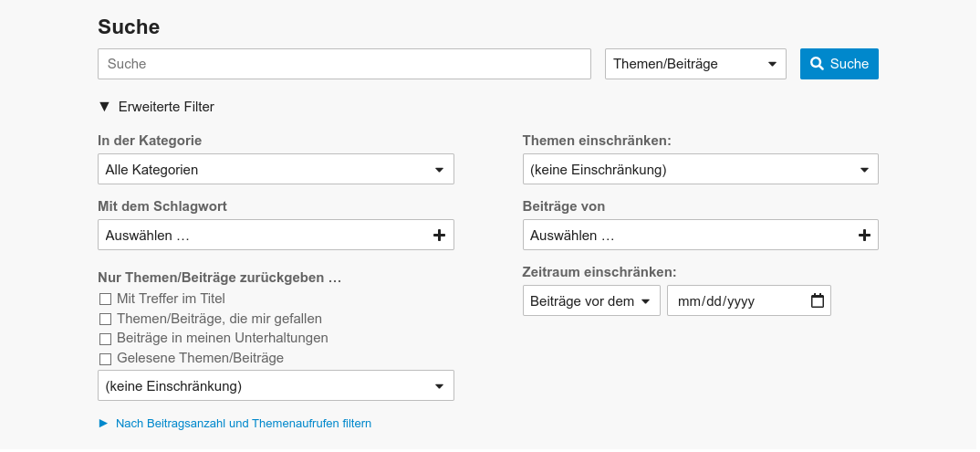Click the magnifier icon on search button
Viewport: 980px width, 452px height.
point(817,64)
